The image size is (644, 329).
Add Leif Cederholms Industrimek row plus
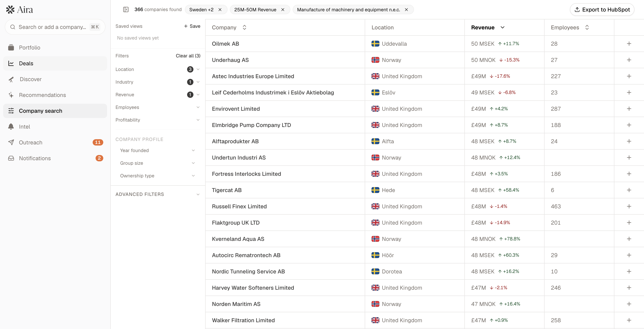point(629,92)
